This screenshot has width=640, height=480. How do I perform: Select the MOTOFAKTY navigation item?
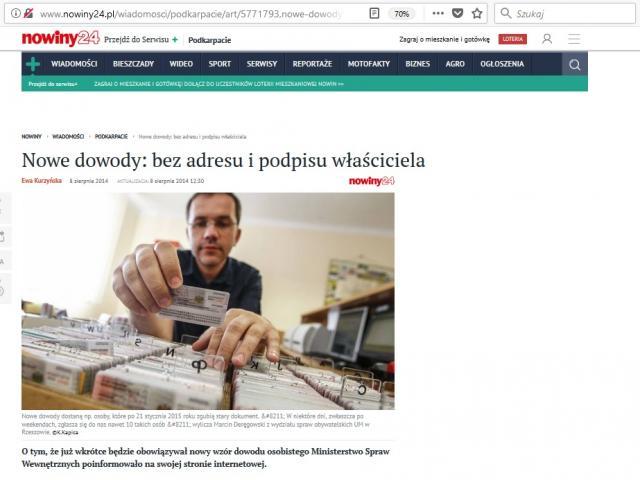pyautogui.click(x=369, y=64)
